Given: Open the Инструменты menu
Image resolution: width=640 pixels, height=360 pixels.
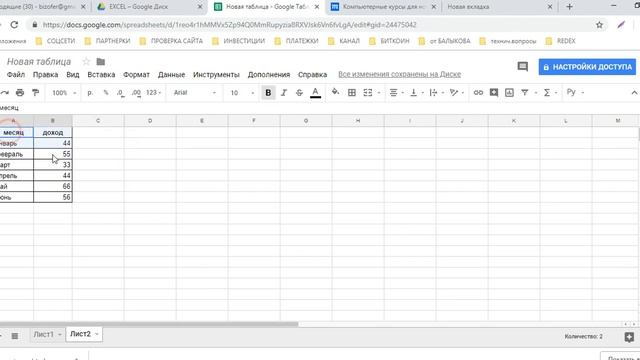Looking at the screenshot, I should click(216, 75).
